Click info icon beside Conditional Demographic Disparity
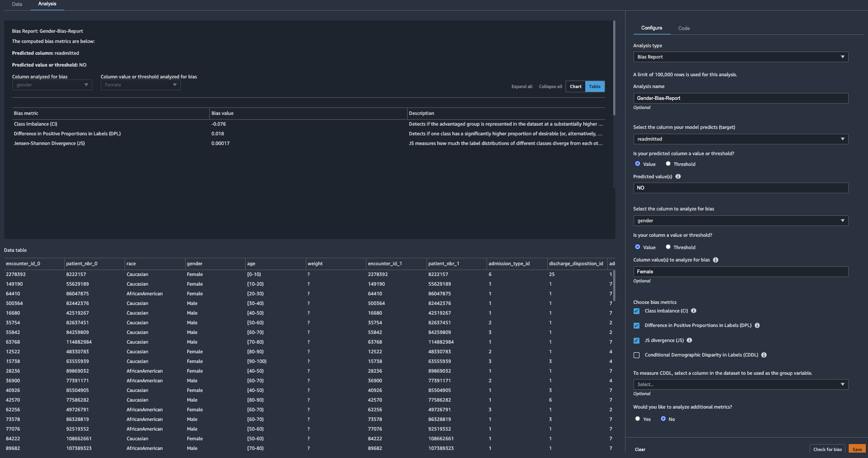This screenshot has width=868, height=458. coord(764,355)
